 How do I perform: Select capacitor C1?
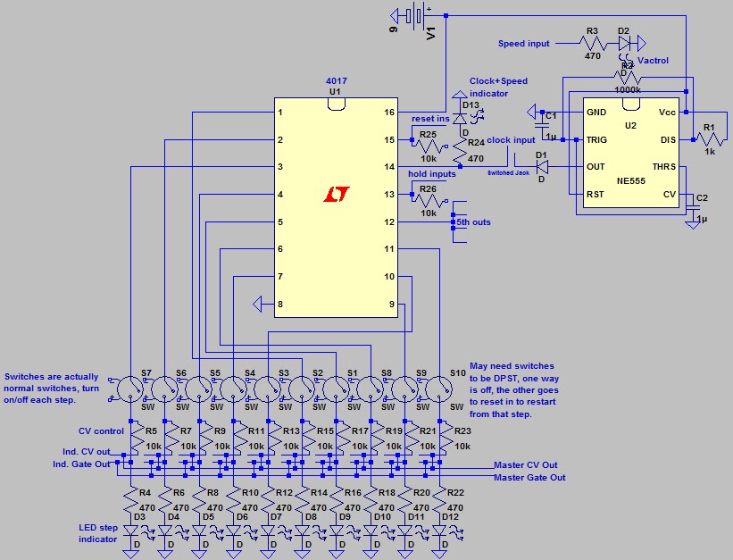[542, 125]
